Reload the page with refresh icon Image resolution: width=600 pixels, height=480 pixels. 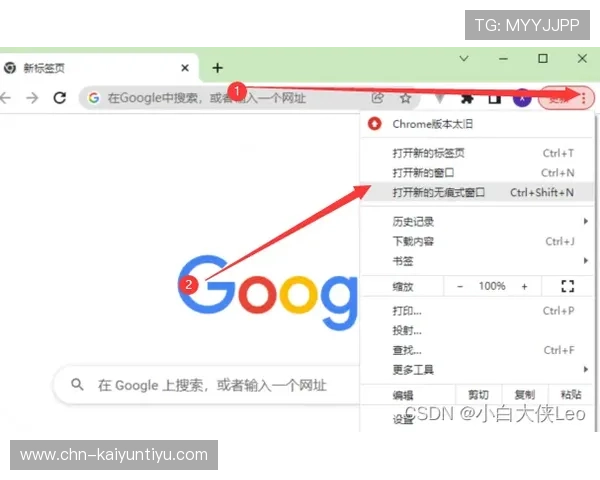(60, 98)
